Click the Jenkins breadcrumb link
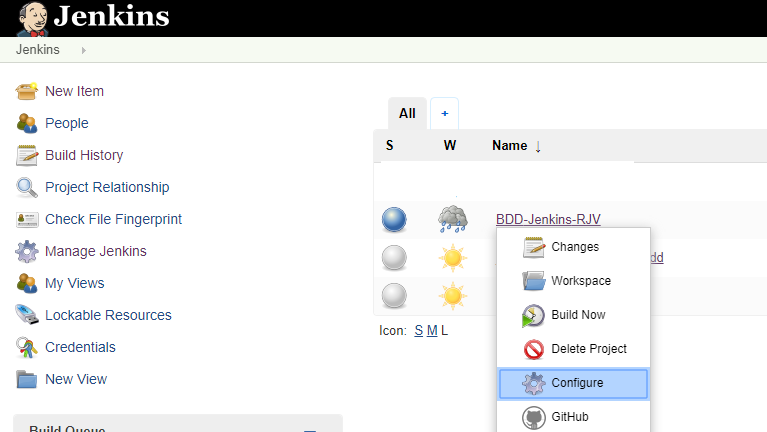Screen dimensions: 767x432 click(38, 49)
